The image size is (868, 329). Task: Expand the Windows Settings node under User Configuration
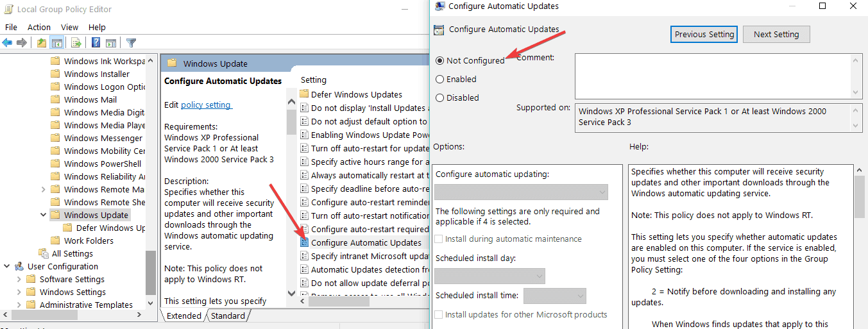click(19, 292)
